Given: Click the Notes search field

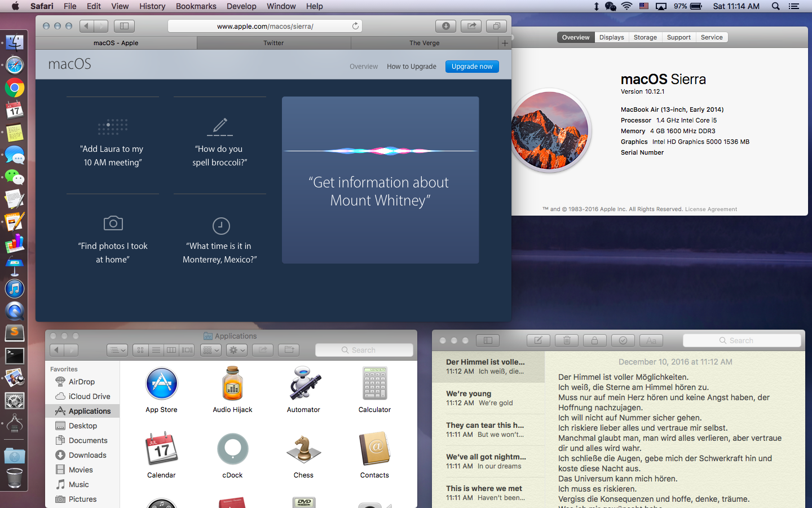Looking at the screenshot, I should (x=742, y=340).
